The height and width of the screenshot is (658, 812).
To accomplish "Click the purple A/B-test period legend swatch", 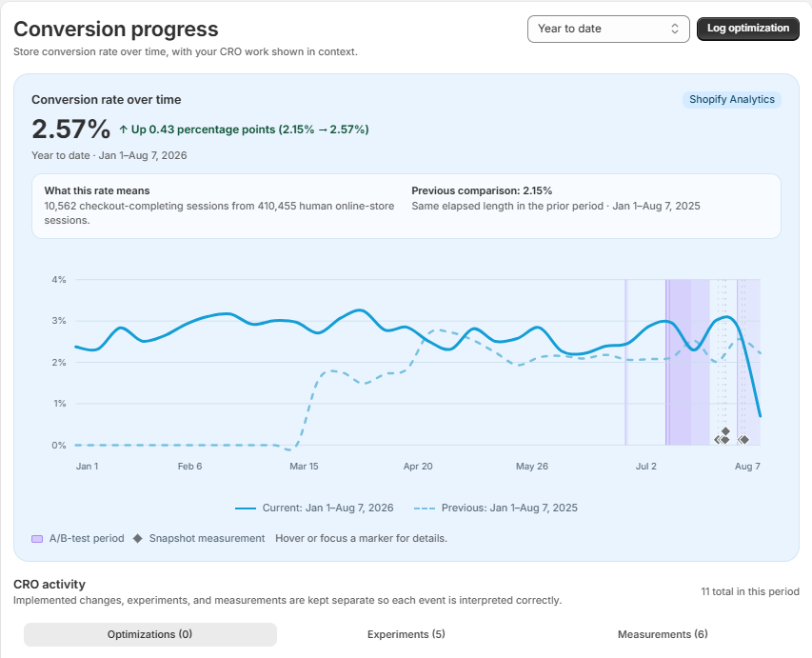I will tap(37, 539).
